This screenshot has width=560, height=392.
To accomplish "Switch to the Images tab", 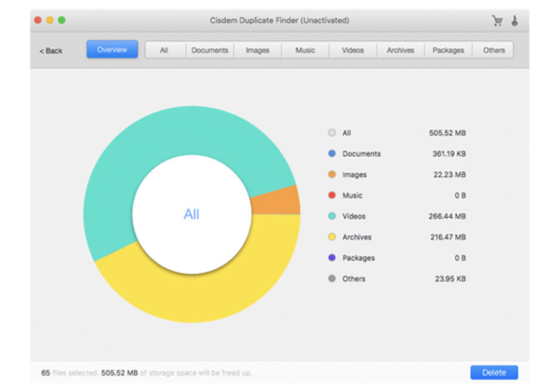I will coord(257,50).
